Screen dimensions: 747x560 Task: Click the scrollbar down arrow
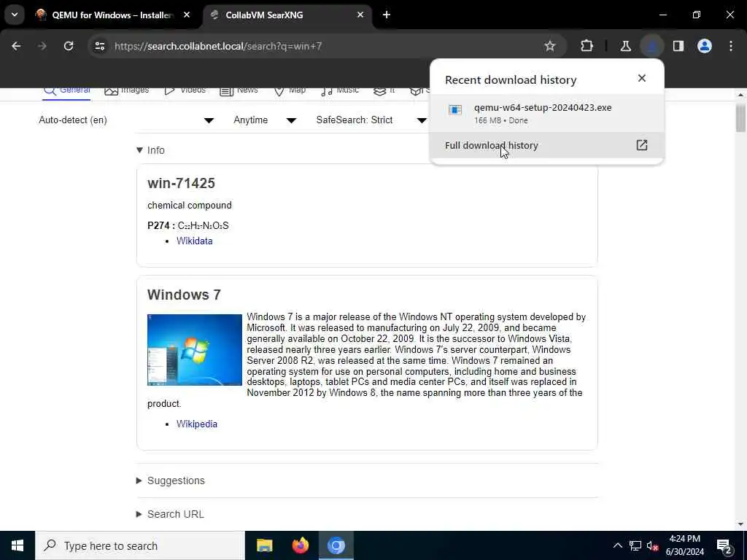(740, 524)
